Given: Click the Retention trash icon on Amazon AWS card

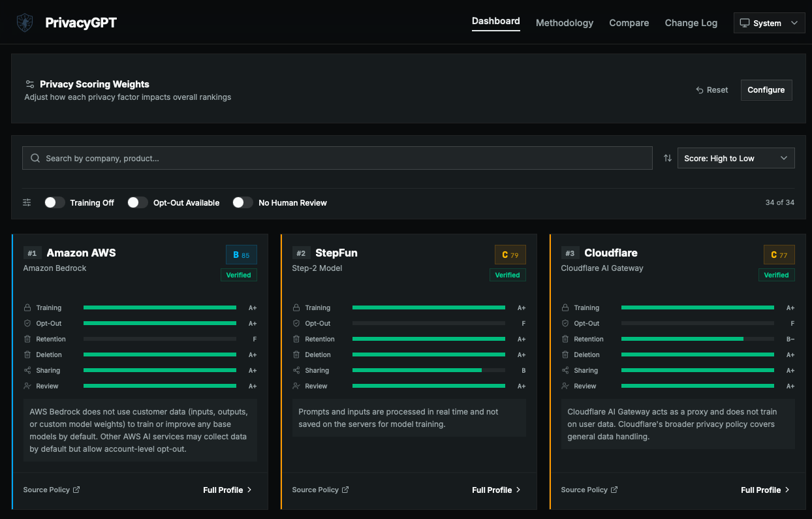Looking at the screenshot, I should pyautogui.click(x=27, y=339).
